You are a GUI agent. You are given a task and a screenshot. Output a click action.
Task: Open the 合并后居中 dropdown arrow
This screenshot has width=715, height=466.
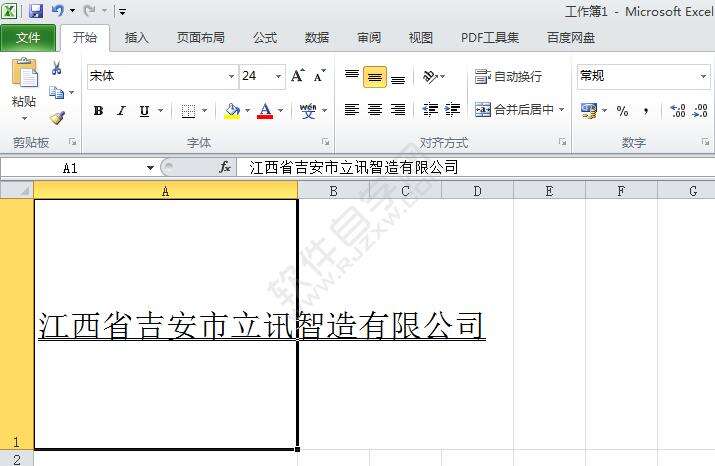click(562, 109)
